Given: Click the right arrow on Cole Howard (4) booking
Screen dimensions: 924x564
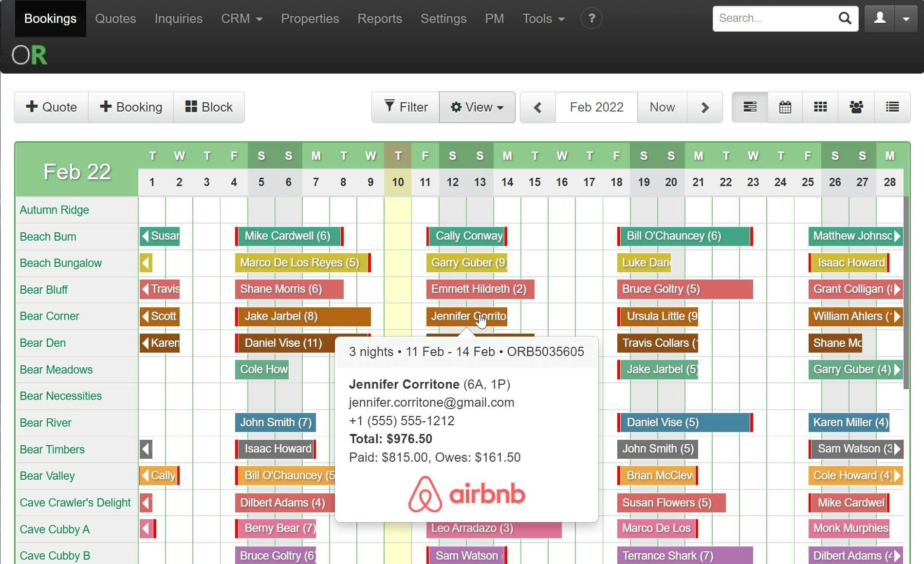Looking at the screenshot, I should [897, 475].
